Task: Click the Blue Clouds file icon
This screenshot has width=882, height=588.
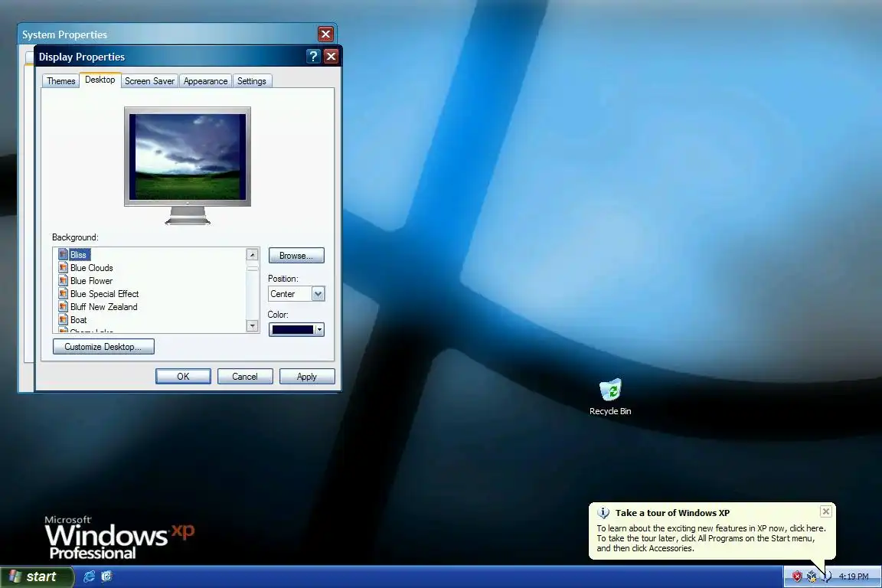Action: (63, 268)
